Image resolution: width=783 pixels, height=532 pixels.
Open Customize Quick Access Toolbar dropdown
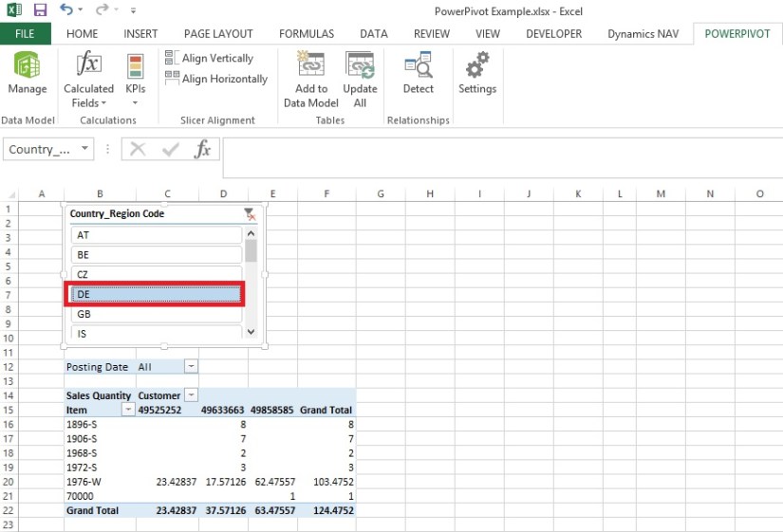coord(133,10)
